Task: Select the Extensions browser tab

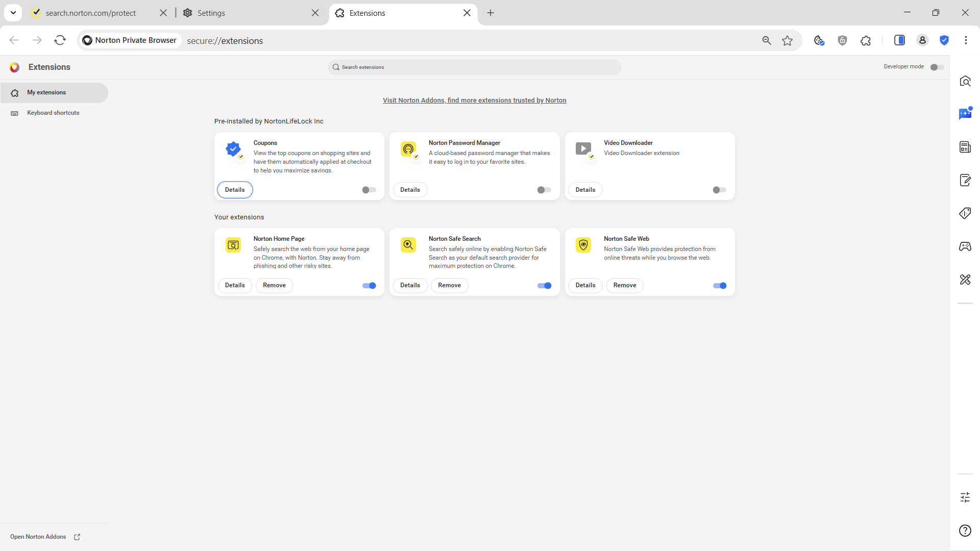Action: [x=403, y=13]
